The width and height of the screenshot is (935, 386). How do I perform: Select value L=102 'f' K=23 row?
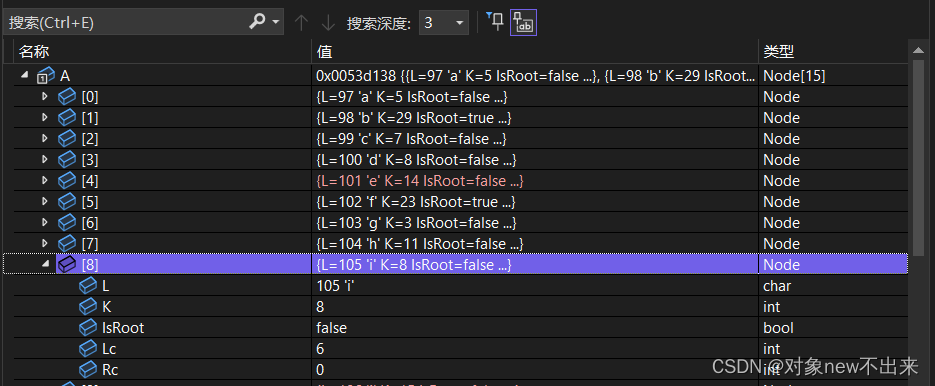[416, 201]
